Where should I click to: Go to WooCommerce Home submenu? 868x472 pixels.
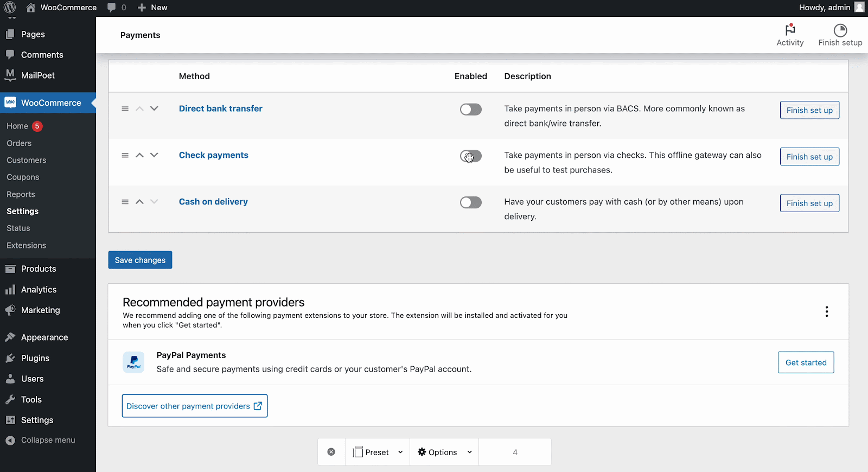[17, 126]
